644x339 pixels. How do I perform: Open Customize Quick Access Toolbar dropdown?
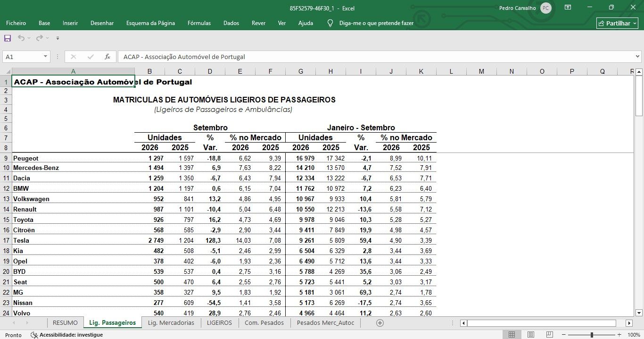pos(58,38)
